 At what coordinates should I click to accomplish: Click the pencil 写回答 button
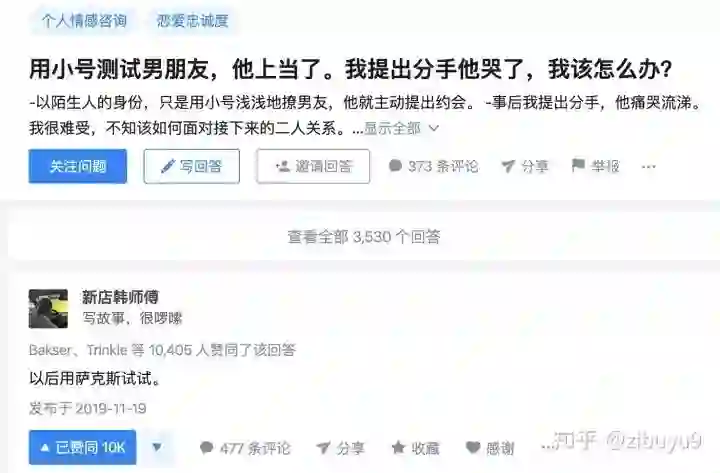coord(191,166)
